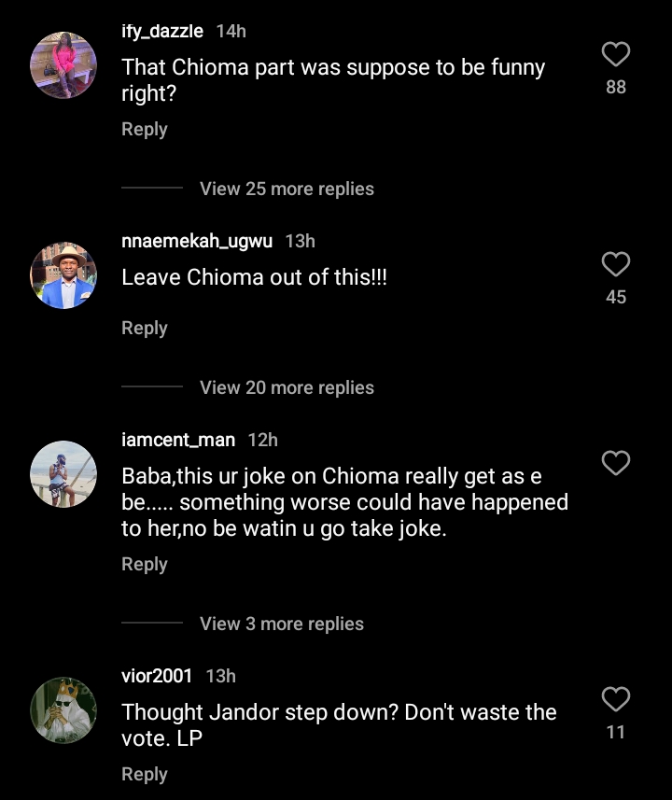The width and height of the screenshot is (672, 800).
Task: Heart the comment by vior2001
Action: tap(615, 699)
